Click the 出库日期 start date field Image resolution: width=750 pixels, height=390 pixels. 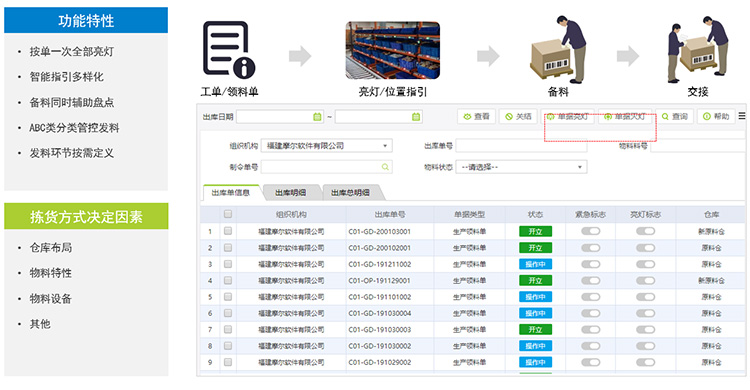tap(280, 116)
